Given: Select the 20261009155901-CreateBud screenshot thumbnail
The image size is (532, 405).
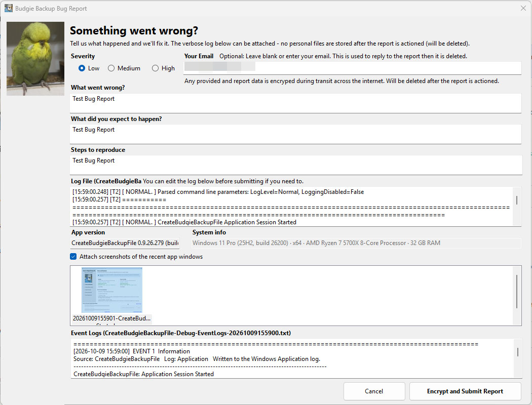Looking at the screenshot, I should click(111, 290).
